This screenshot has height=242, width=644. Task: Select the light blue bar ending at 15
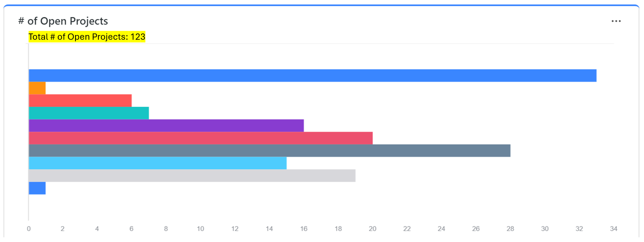coord(157,163)
